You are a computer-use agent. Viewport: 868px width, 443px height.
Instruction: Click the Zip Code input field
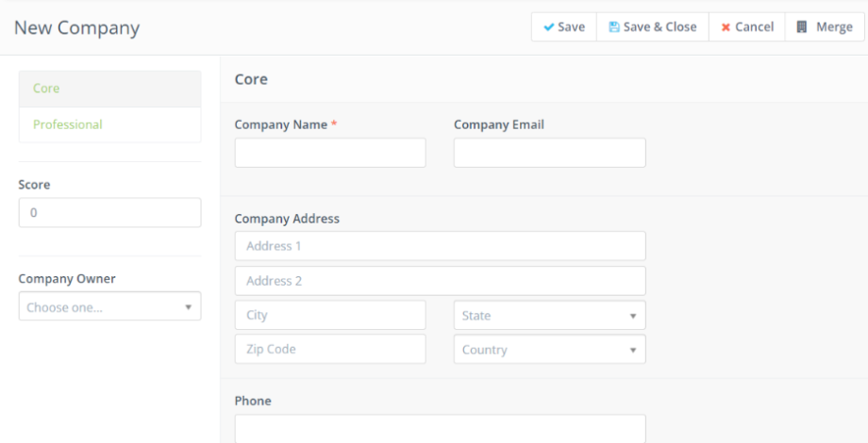pyautogui.click(x=330, y=349)
